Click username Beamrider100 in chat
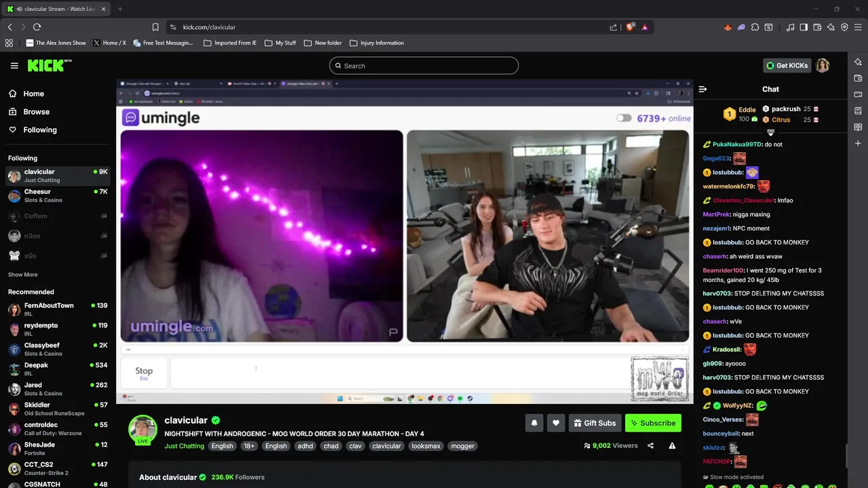This screenshot has height=488, width=868. click(724, 270)
